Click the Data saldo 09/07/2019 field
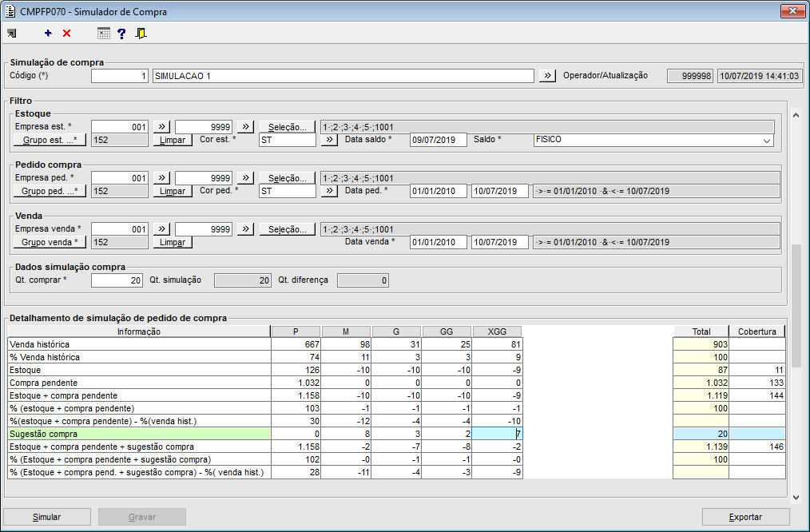 pos(438,140)
